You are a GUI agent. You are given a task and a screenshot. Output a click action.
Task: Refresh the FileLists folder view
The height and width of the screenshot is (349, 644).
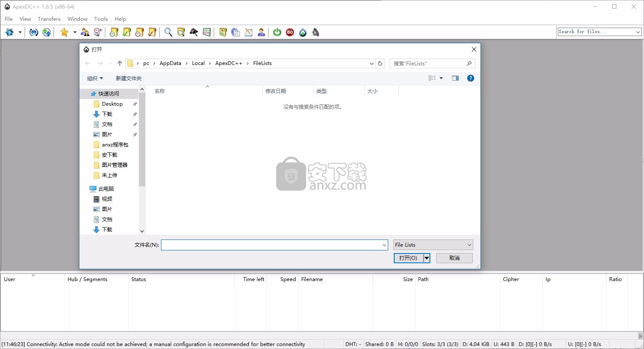[x=380, y=63]
